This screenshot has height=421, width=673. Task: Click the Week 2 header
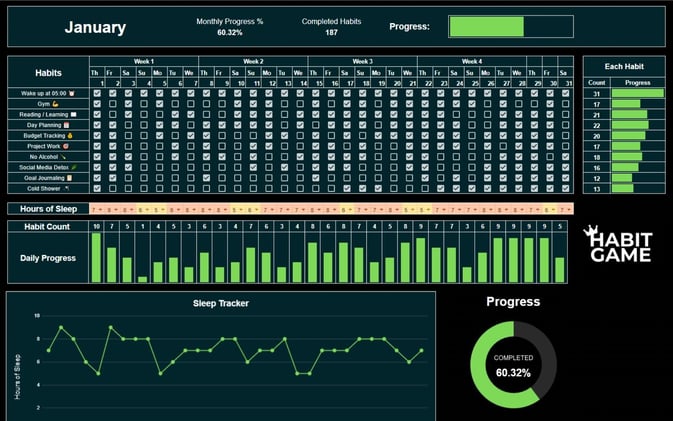click(253, 61)
